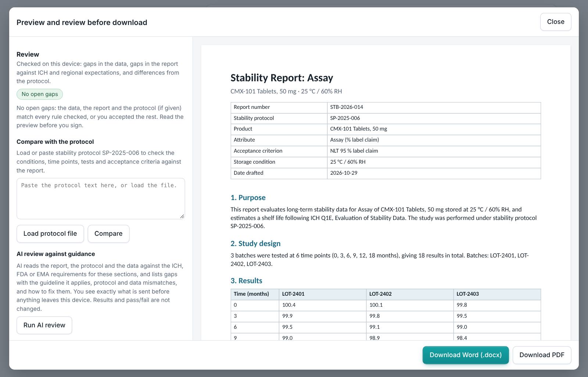Viewport: 588px width, 377px height.
Task: Select the 3. Results section heading
Action: coord(246,281)
